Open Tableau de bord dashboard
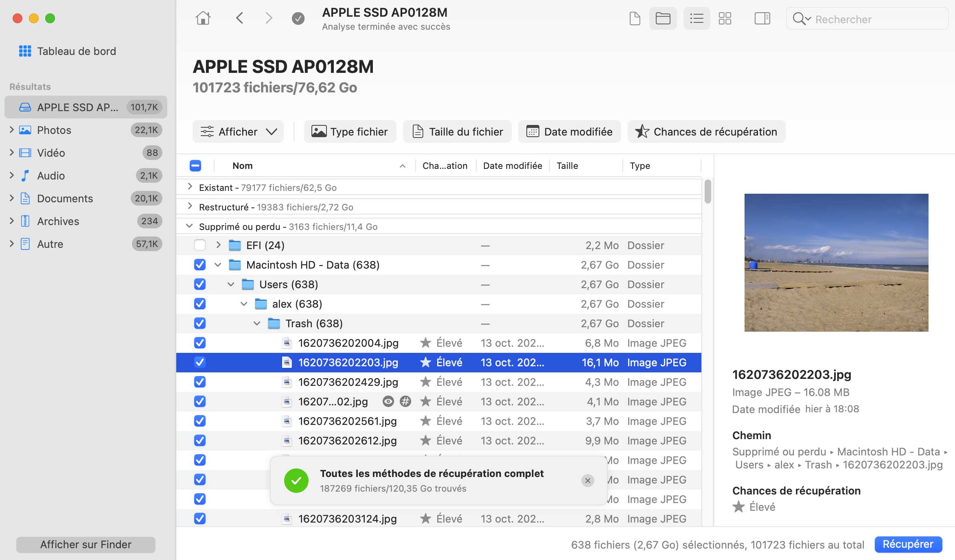This screenshot has width=955, height=560. tap(68, 51)
